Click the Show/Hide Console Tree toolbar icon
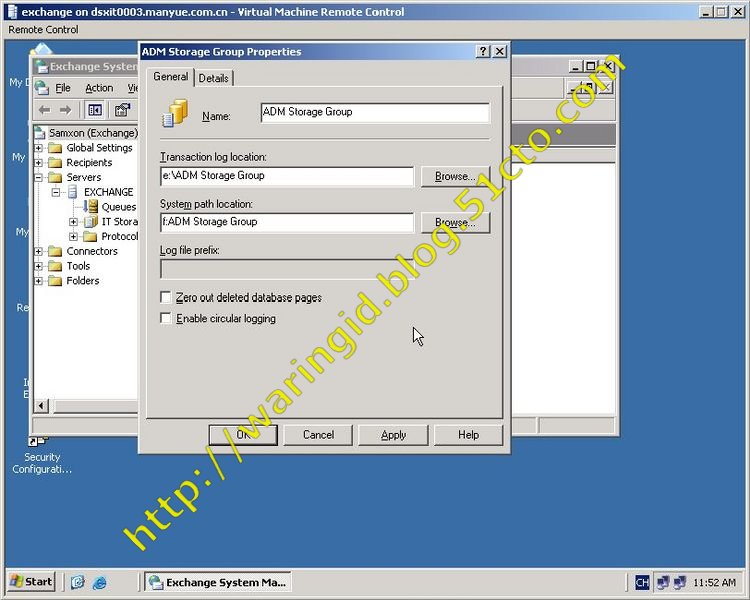Viewport: 750px width, 600px height. [x=95, y=110]
